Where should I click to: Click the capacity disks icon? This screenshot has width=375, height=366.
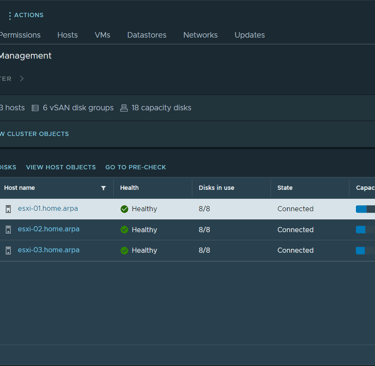(x=124, y=108)
